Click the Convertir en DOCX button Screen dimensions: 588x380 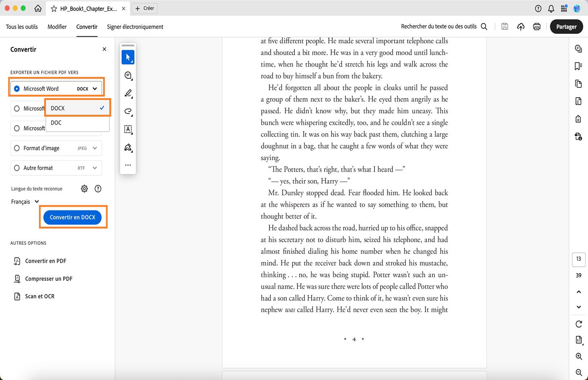tap(72, 217)
